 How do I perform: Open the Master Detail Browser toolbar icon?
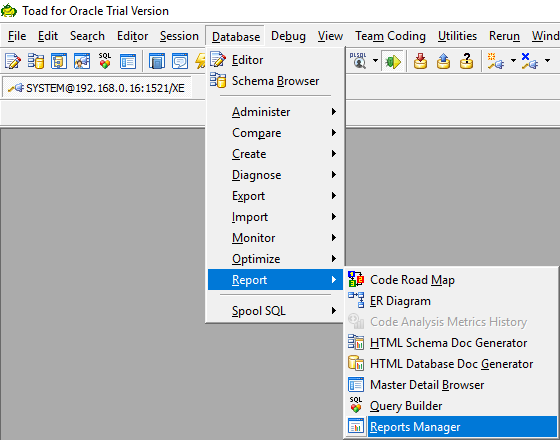(x=128, y=61)
